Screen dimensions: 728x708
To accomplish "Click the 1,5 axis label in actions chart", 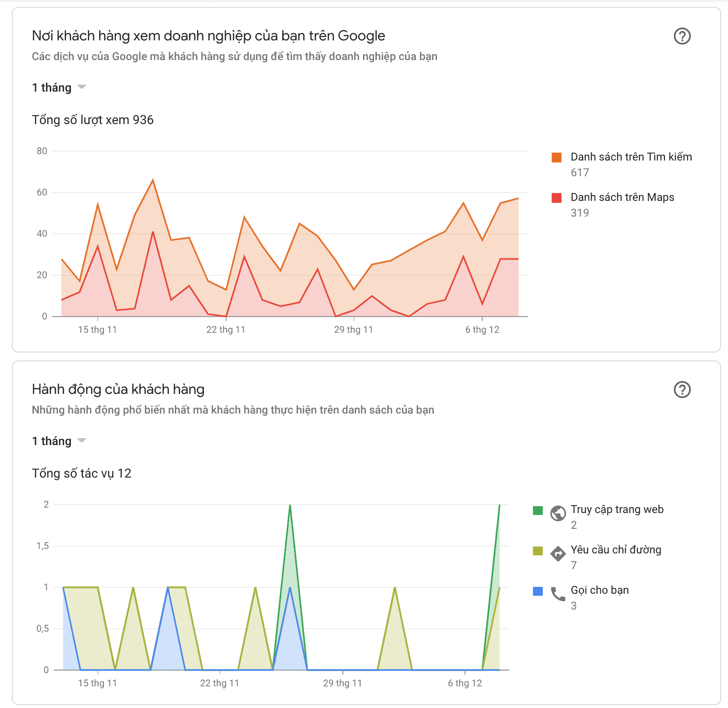I will (x=43, y=546).
